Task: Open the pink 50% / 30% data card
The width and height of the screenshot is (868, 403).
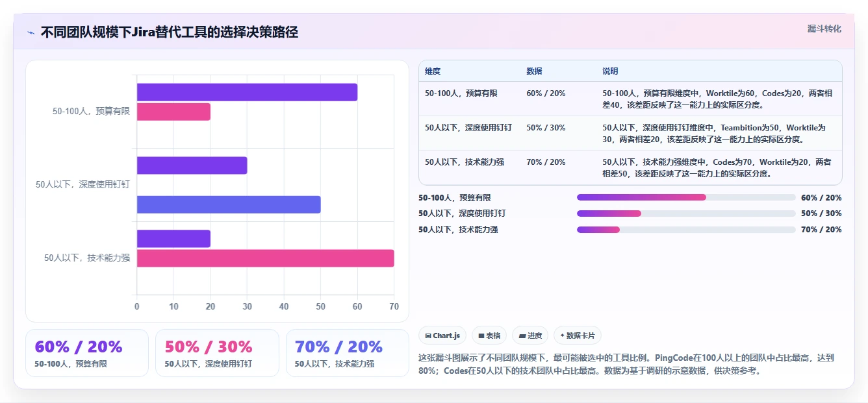Action: [217, 353]
